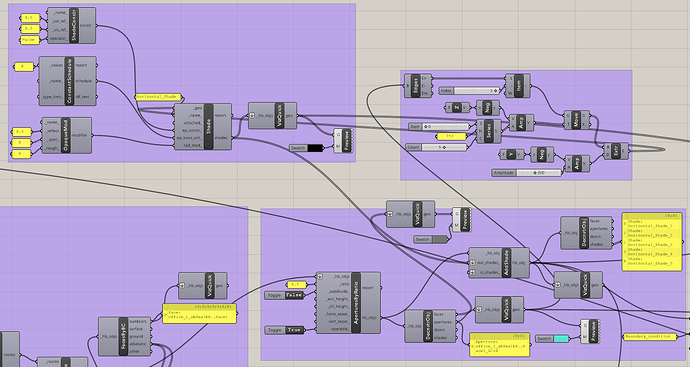
Task: Select the Preview component fed by the gray swatch
Action: tap(462, 220)
